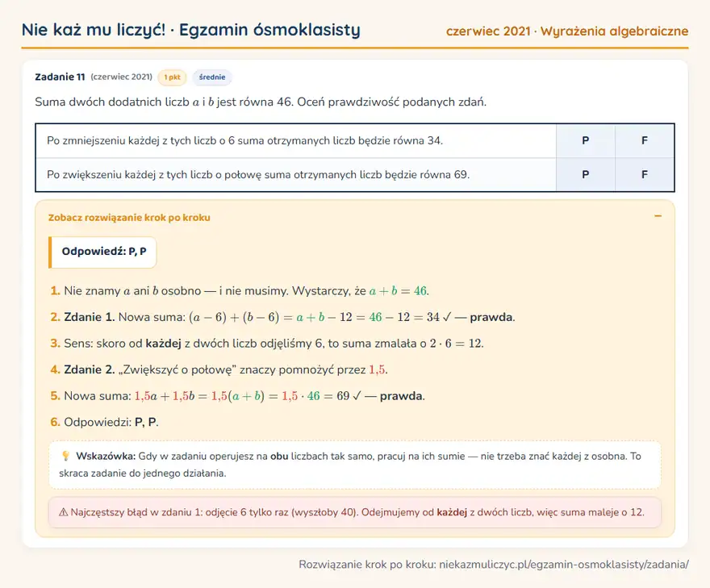Click 'czerwiec 2021 · Wyrażenia algebraiczne' header text
Screen dimensions: 710x588
point(567,31)
